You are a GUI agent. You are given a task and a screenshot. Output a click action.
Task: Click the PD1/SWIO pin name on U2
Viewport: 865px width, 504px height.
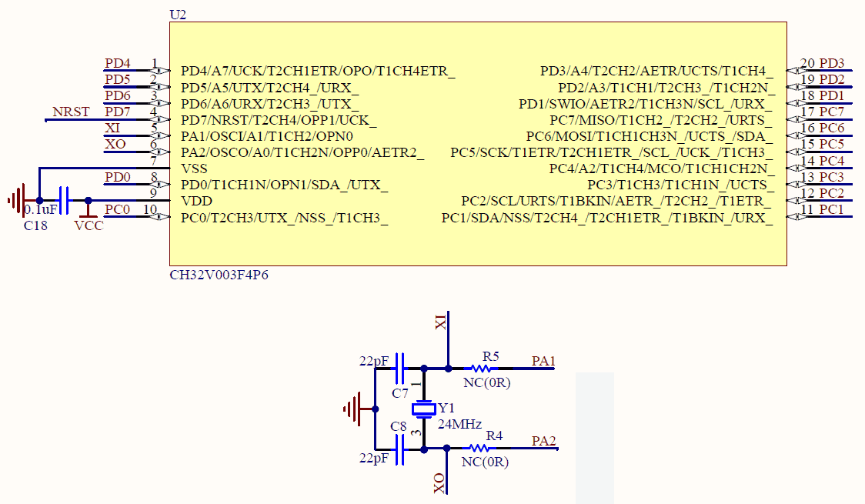click(x=646, y=104)
